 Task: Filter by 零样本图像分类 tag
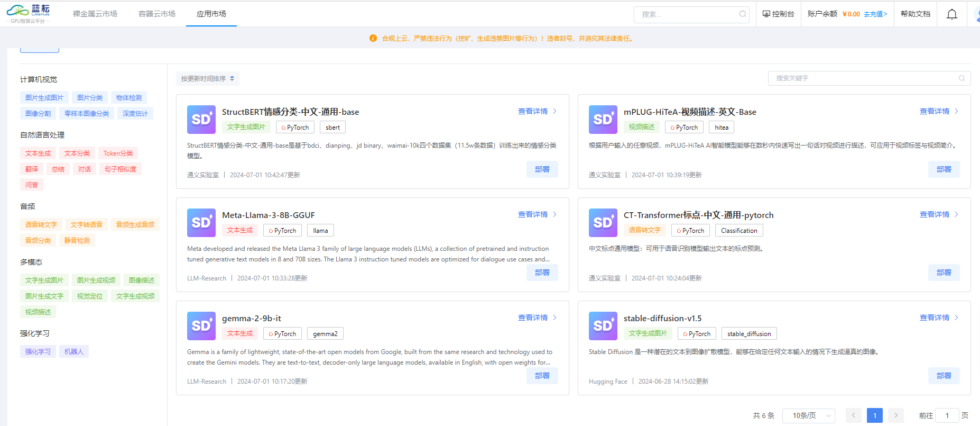click(x=87, y=114)
